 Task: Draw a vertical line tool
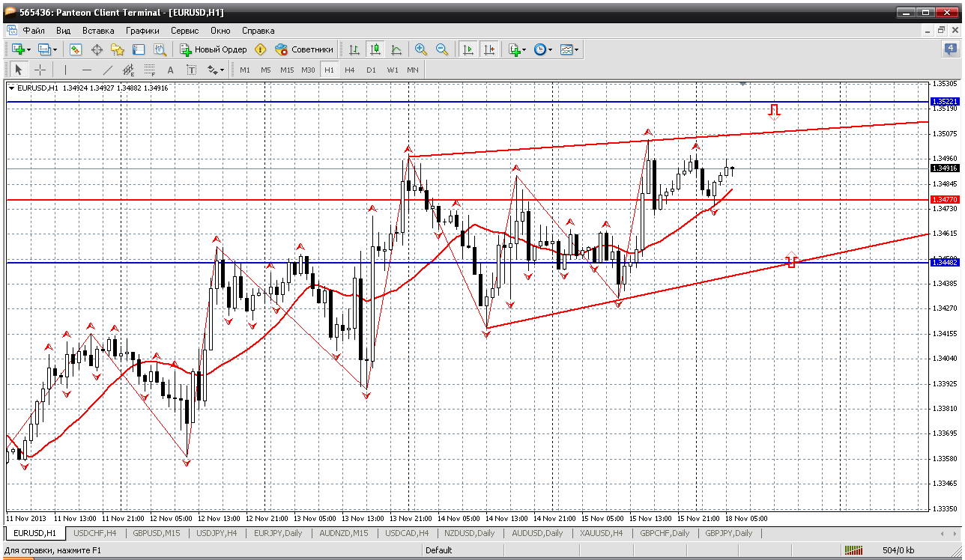tap(65, 70)
